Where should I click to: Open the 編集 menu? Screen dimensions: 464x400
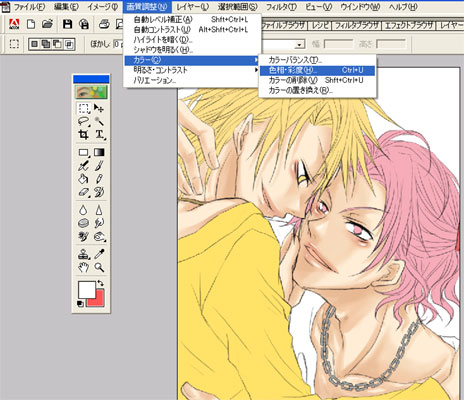[66, 7]
